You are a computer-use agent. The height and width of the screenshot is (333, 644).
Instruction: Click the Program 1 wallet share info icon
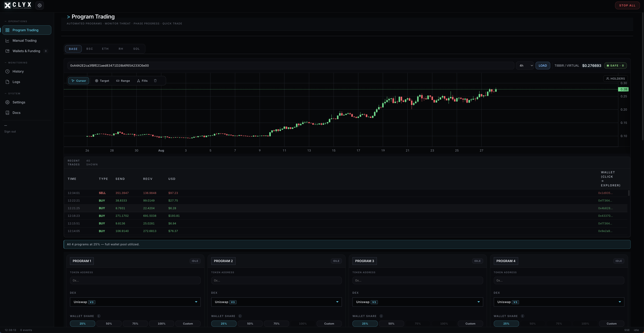point(99,316)
